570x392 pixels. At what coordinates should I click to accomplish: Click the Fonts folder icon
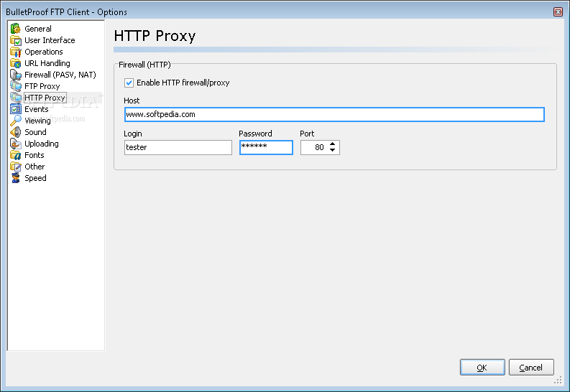coord(16,155)
